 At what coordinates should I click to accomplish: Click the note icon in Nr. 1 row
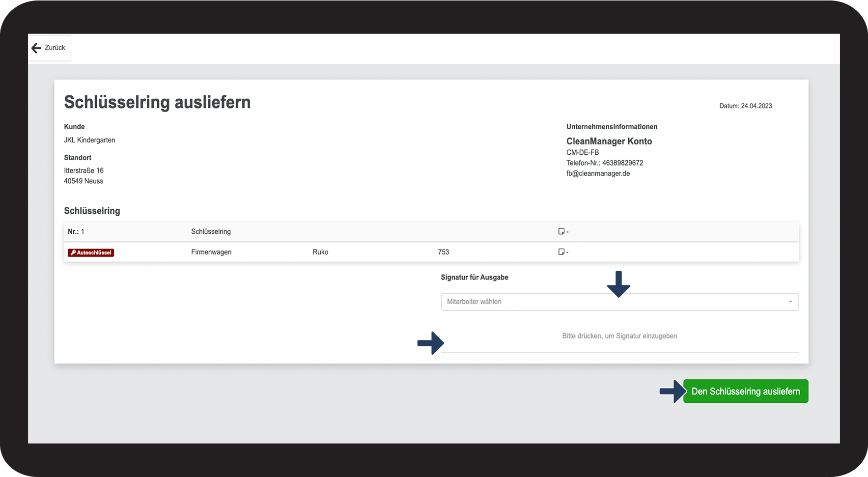tap(561, 231)
